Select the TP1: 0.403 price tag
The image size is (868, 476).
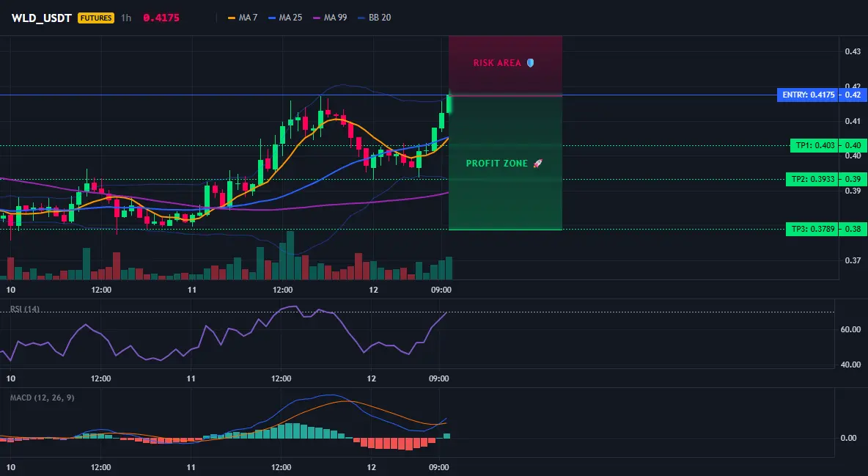(815, 146)
